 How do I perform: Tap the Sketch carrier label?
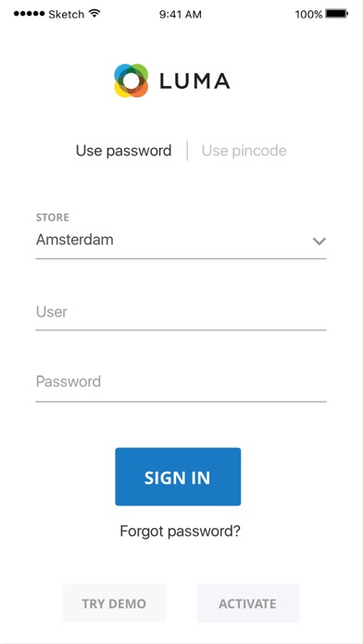pyautogui.click(x=68, y=15)
